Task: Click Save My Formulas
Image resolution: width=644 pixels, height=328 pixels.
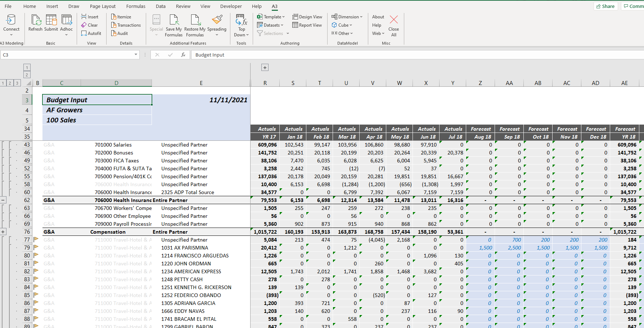Action: [174, 24]
